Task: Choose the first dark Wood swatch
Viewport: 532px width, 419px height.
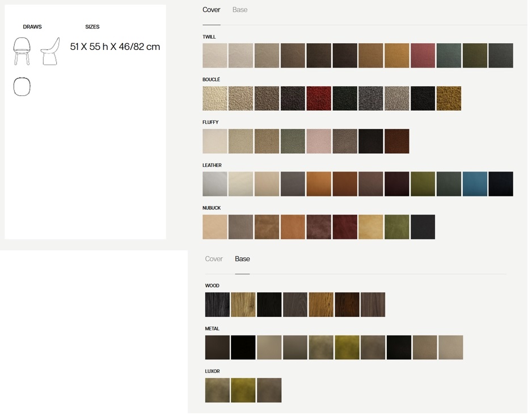Action: tap(217, 304)
